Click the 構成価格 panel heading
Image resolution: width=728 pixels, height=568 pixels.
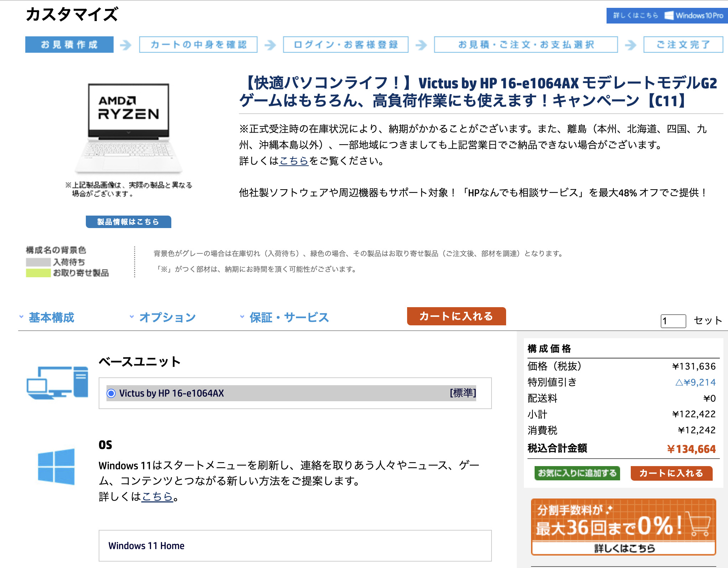point(549,348)
